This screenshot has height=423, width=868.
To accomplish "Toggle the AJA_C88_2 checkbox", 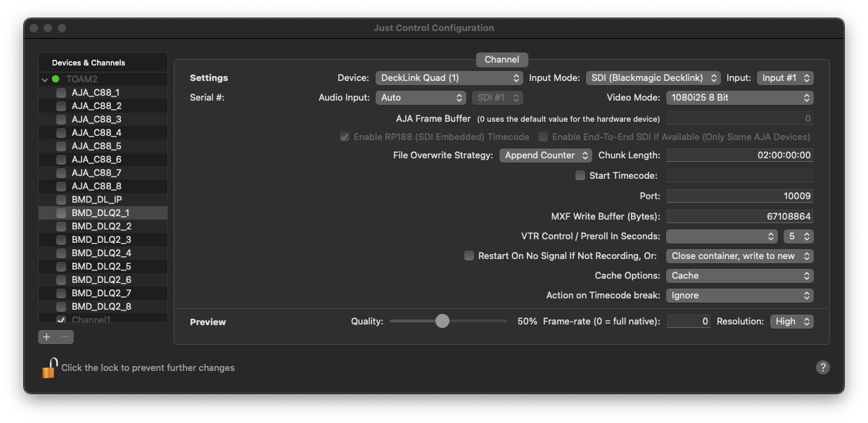I will [x=61, y=106].
